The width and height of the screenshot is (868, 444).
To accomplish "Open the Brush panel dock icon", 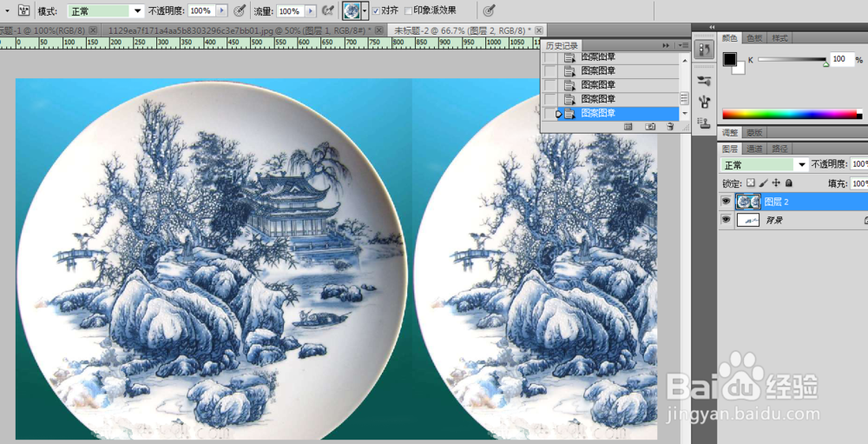I will (704, 102).
